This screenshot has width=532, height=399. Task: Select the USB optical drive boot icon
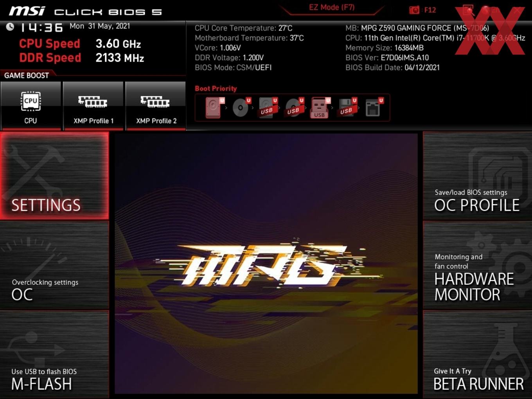click(x=294, y=108)
